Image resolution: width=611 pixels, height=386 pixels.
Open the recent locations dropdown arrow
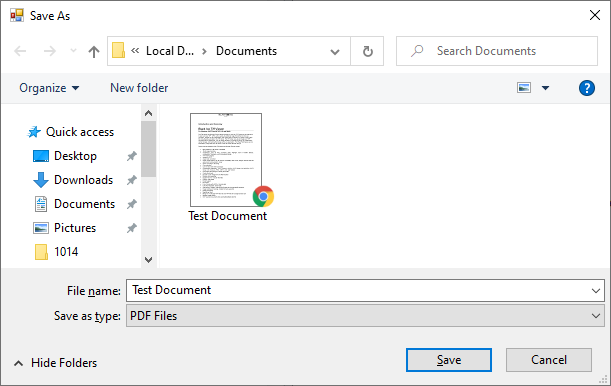(73, 51)
